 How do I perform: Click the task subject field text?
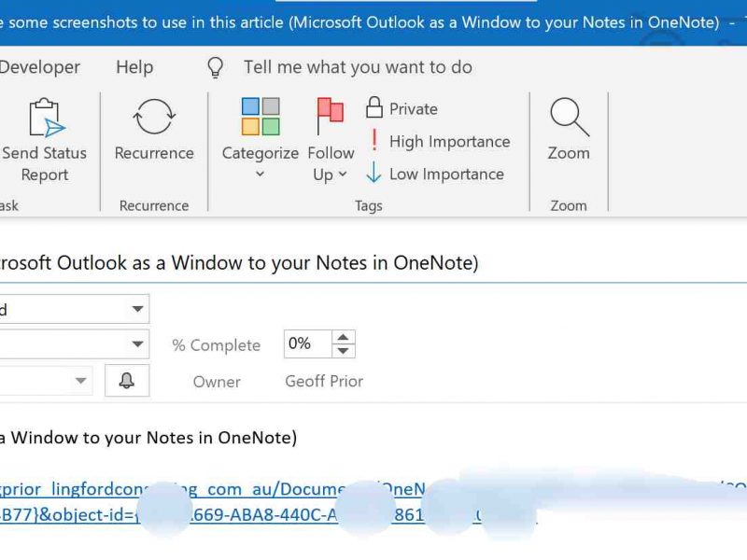(239, 263)
